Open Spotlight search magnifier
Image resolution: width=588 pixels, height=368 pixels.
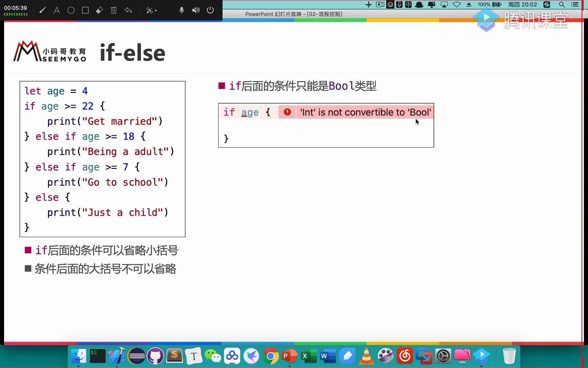tap(562, 4)
